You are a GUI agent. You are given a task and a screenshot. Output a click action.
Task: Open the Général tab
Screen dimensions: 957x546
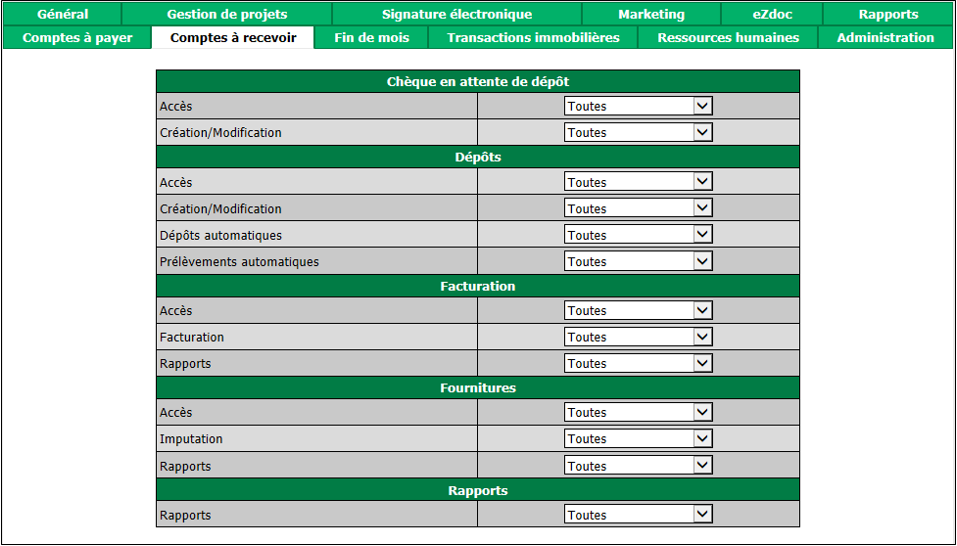[x=62, y=14]
